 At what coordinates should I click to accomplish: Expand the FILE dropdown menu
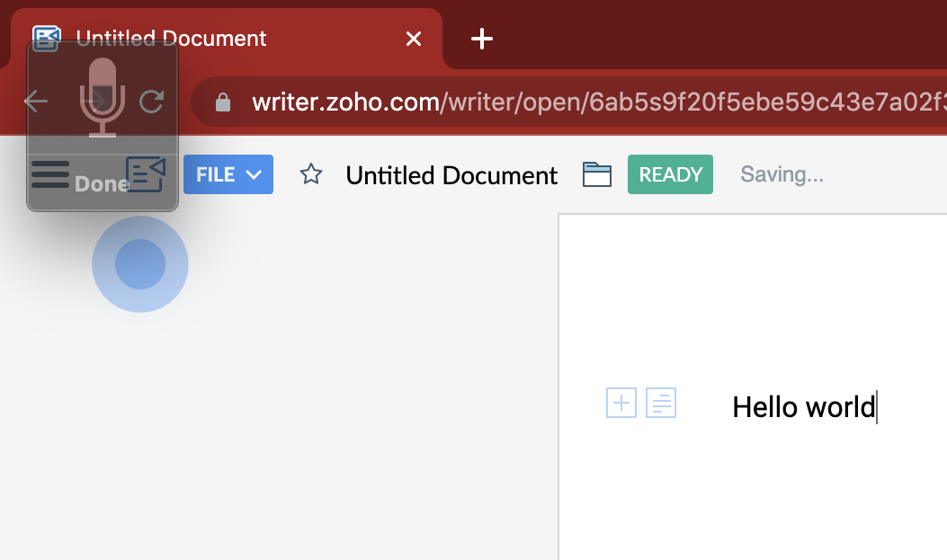pyautogui.click(x=228, y=174)
